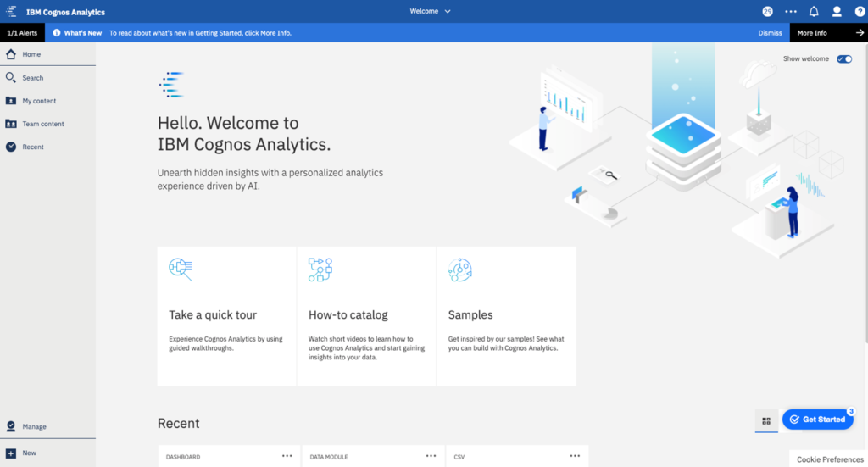Click the Home icon in sidebar
868x467 pixels.
point(11,54)
